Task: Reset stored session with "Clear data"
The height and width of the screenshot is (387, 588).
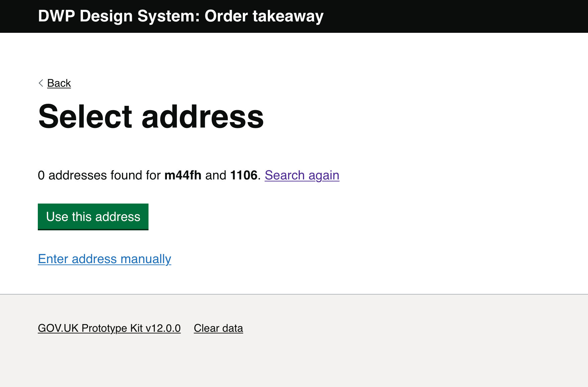Action: pyautogui.click(x=218, y=328)
